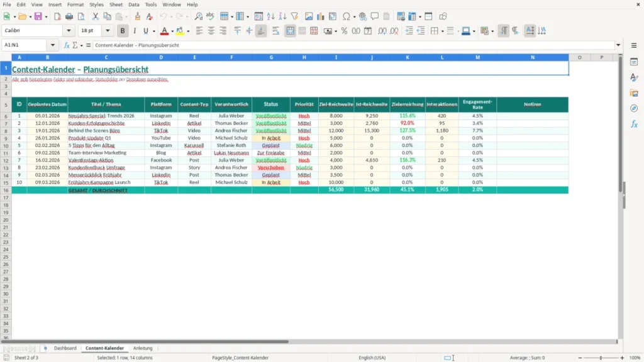Viewport: 644px width, 362px height.
Task: Open Conditional Formatting dropdown arrow
Action: (492, 31)
